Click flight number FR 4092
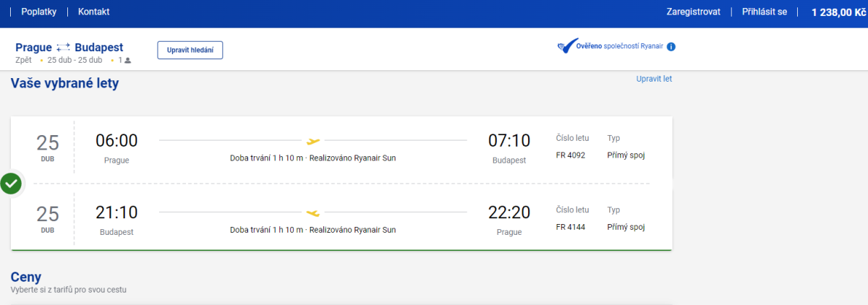This screenshot has height=305, width=868. point(570,155)
